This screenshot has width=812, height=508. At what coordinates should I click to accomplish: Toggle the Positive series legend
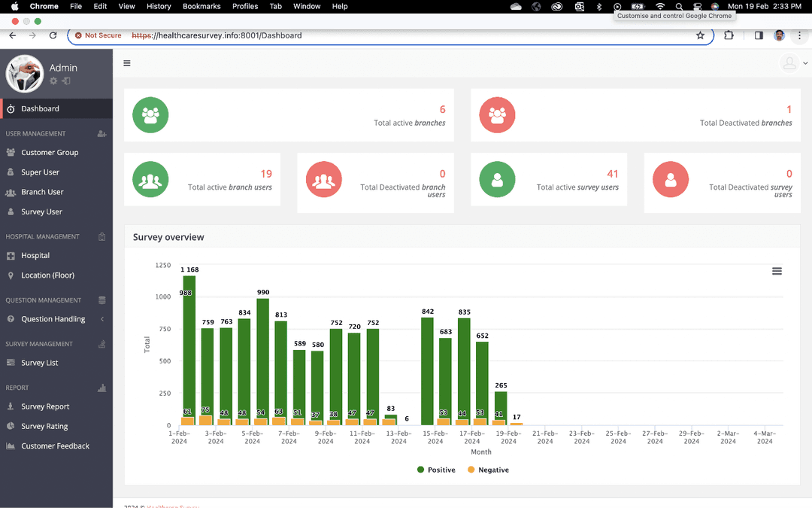click(437, 470)
